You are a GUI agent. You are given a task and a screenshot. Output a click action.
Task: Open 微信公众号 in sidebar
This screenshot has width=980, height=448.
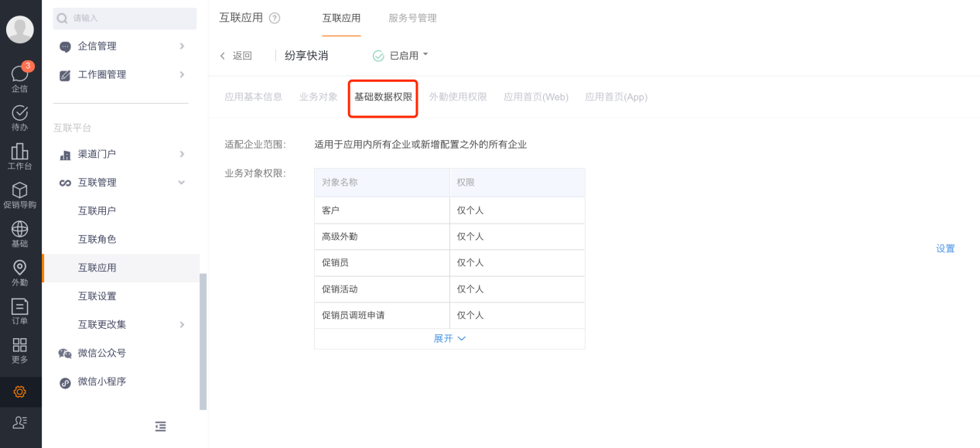click(x=102, y=354)
